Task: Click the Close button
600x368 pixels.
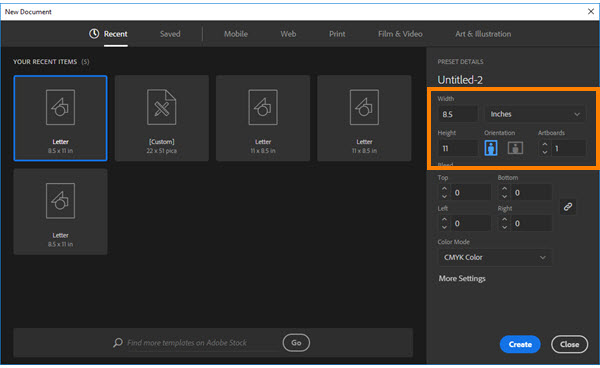Action: coord(569,344)
